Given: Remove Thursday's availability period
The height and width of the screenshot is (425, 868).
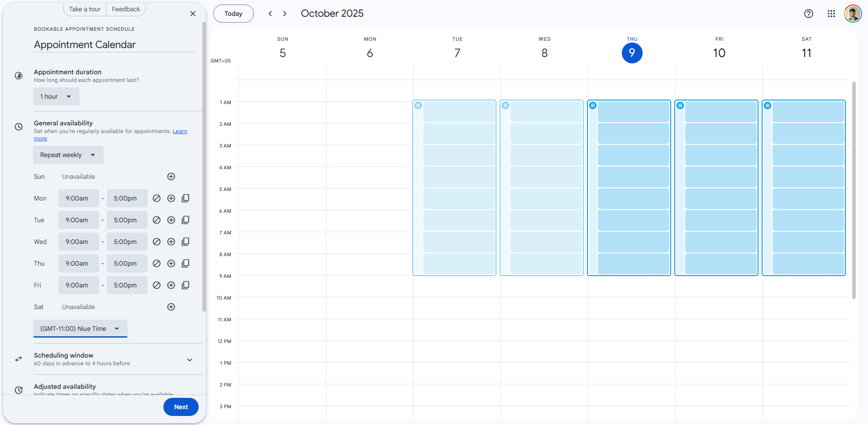Looking at the screenshot, I should pyautogui.click(x=157, y=263).
